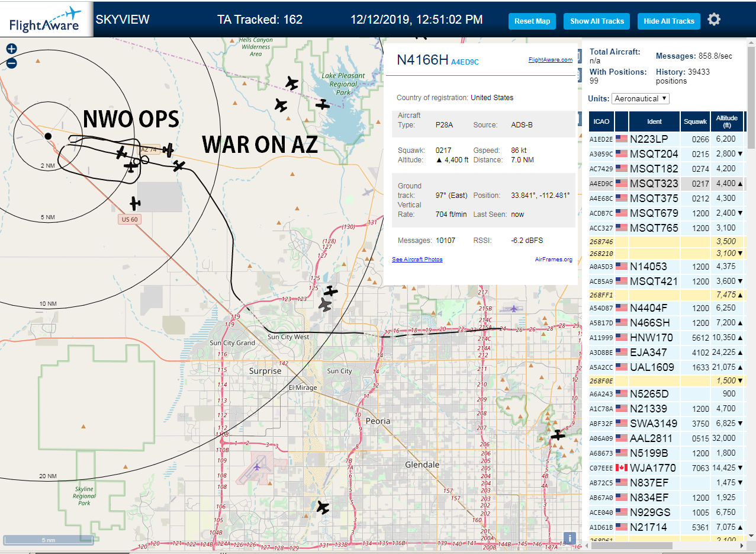The image size is (756, 554).
Task: Select N929GS row in aircraft list
Action: click(x=667, y=513)
